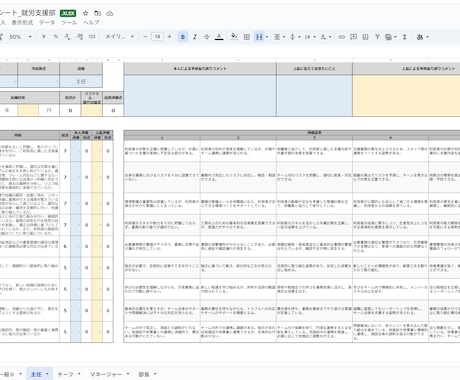Viewport: 460px width, 380px height.
Task: Open text rotation options
Action: tap(325, 37)
